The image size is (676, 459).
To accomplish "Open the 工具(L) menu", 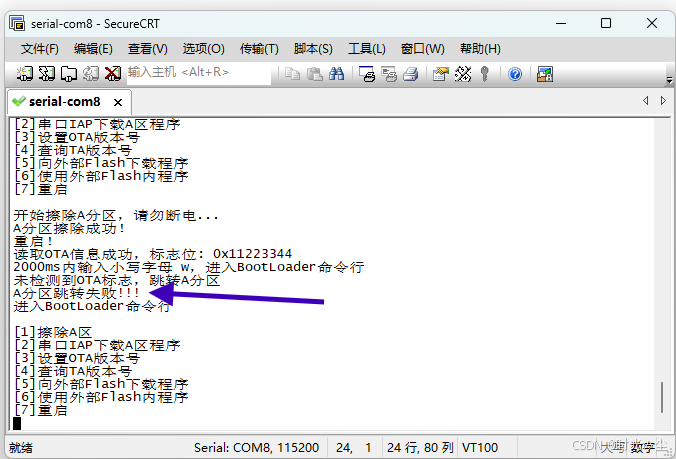I will [367, 49].
